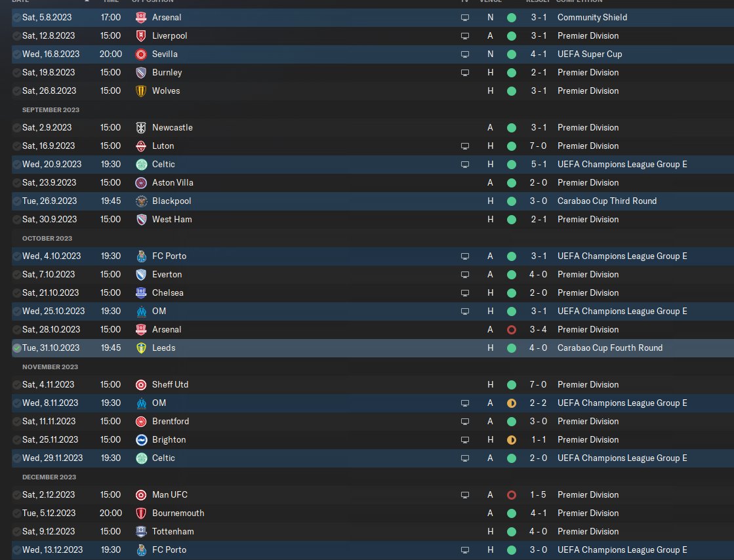
Task: Select the Newcastle fixture row on Sat, 2.9.2023
Action: coord(373,128)
